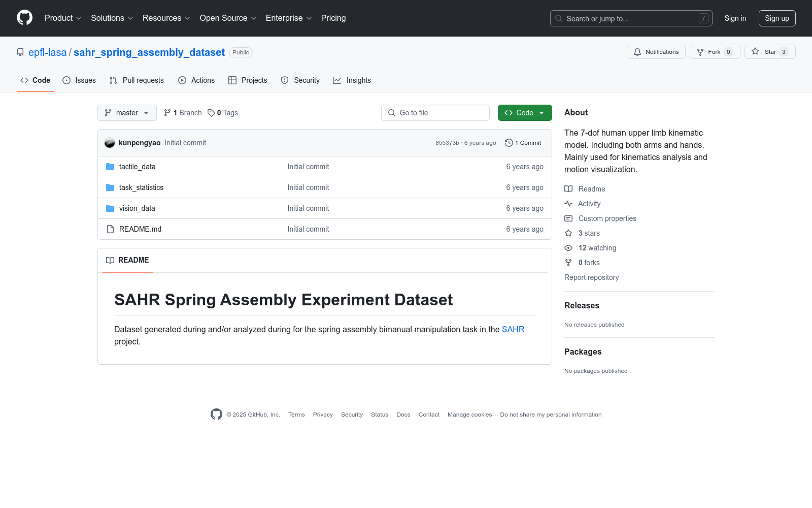This screenshot has width=812, height=508.
Task: Expand the Enterprise menu
Action: coord(289,18)
